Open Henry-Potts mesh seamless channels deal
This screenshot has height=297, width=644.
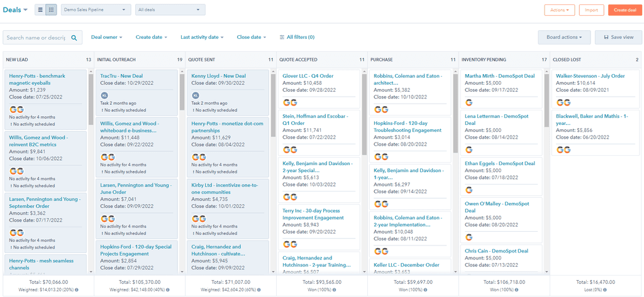coord(42,264)
